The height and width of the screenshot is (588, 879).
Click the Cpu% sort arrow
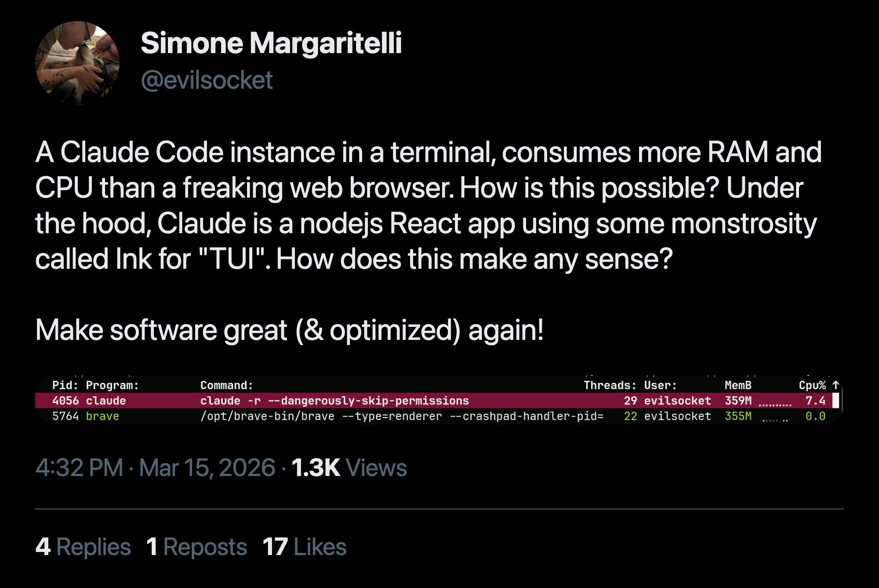coord(836,385)
